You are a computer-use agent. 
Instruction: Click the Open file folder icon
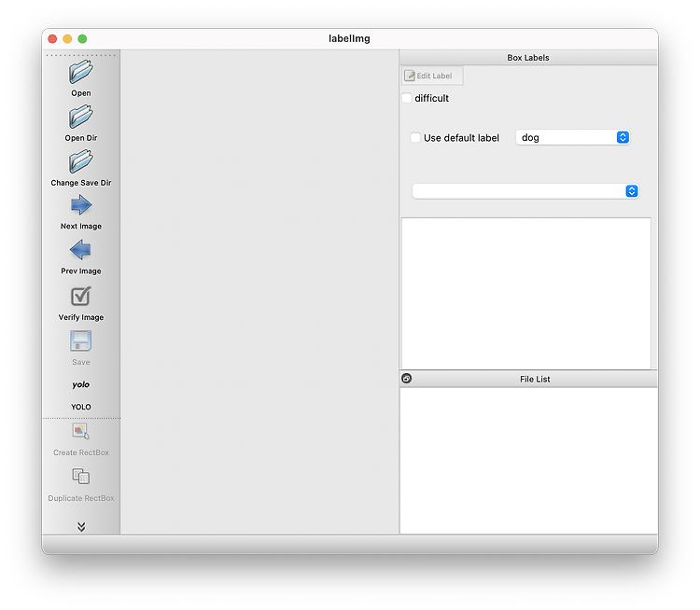click(x=81, y=72)
